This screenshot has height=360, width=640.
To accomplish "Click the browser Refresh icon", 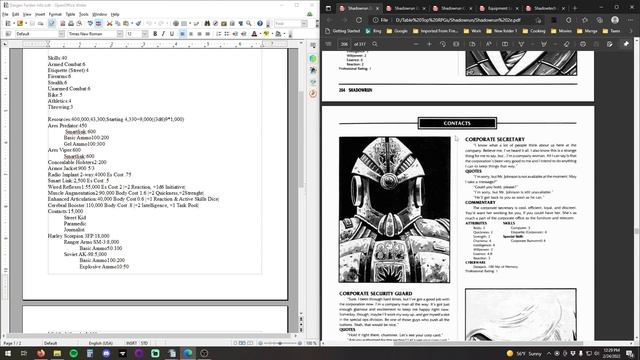I will (359, 20).
